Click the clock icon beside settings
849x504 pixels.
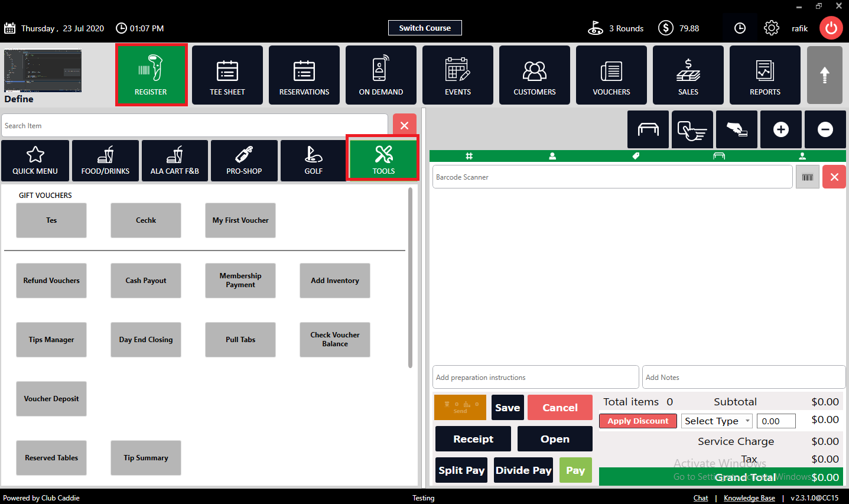740,28
